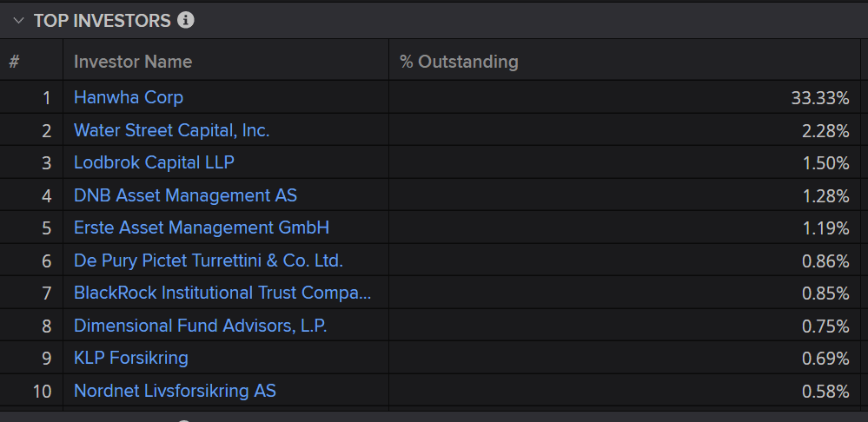Click the Top Investors section title
The height and width of the screenshot is (422, 868).
102,20
